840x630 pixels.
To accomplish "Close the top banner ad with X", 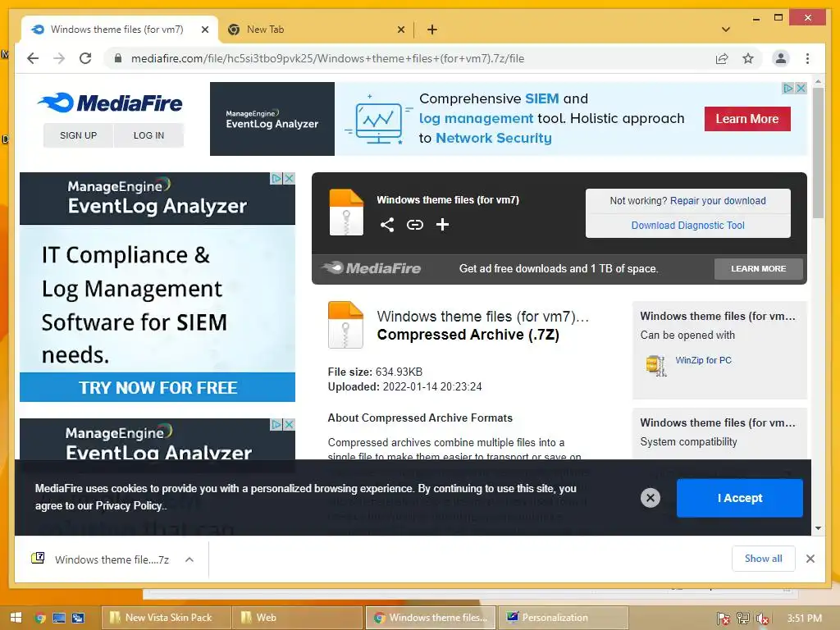I will (801, 88).
